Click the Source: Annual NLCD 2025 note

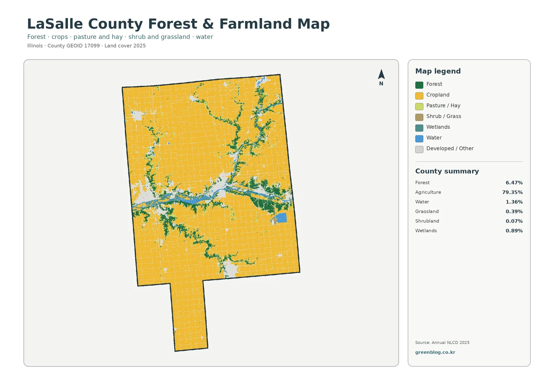pos(442,342)
